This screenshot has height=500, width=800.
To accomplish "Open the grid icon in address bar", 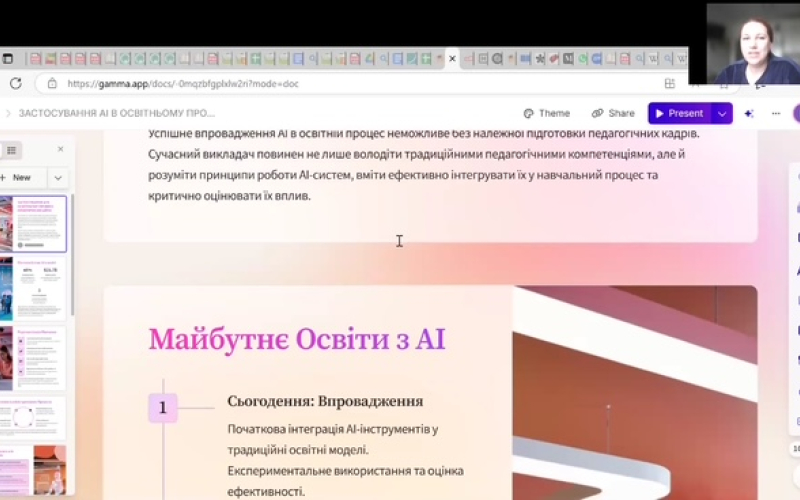I will click(x=669, y=84).
